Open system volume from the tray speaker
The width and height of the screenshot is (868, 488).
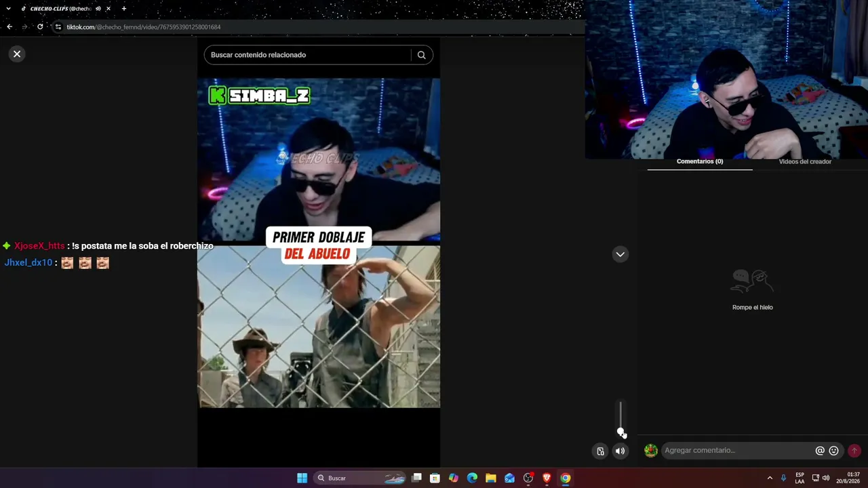click(826, 478)
